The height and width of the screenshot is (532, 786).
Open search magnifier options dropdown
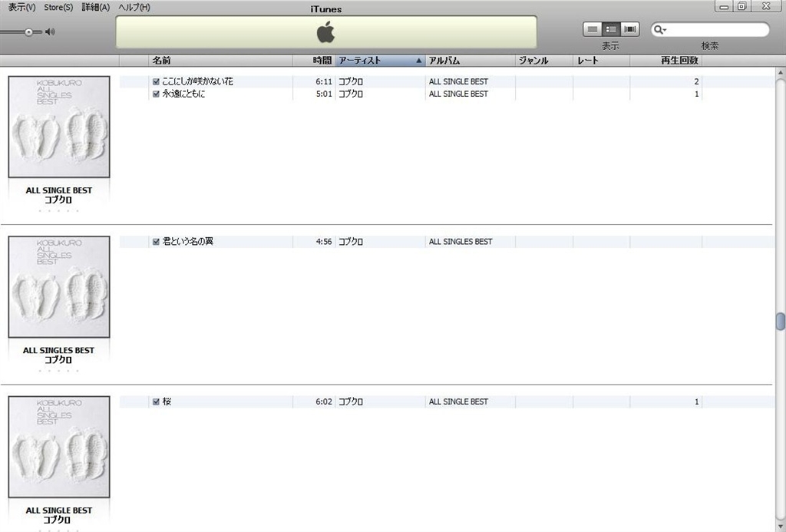660,30
